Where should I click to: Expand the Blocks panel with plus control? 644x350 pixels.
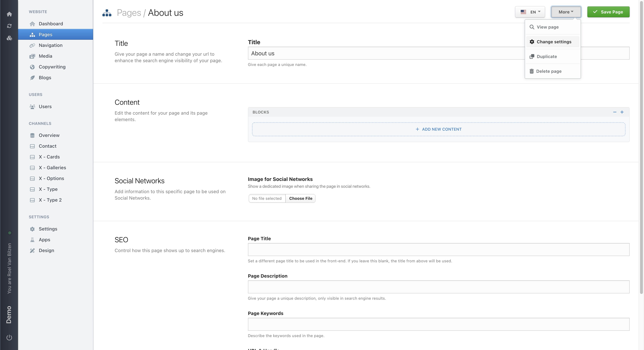[622, 112]
